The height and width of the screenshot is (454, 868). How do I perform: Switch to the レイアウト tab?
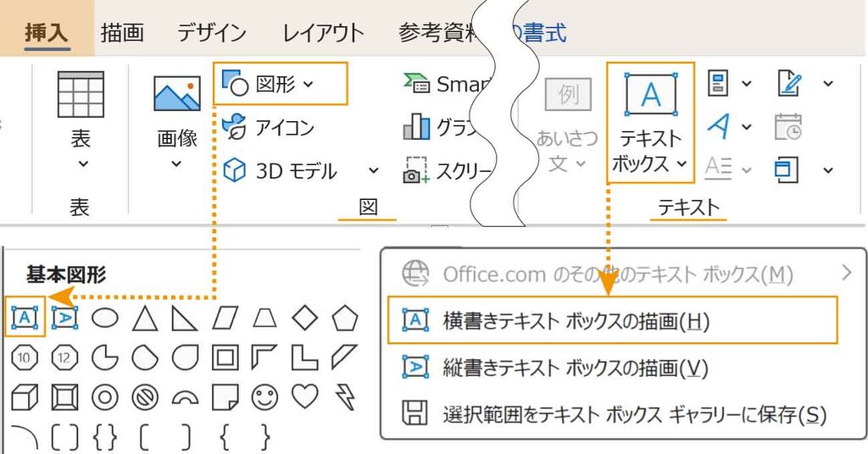click(x=323, y=32)
